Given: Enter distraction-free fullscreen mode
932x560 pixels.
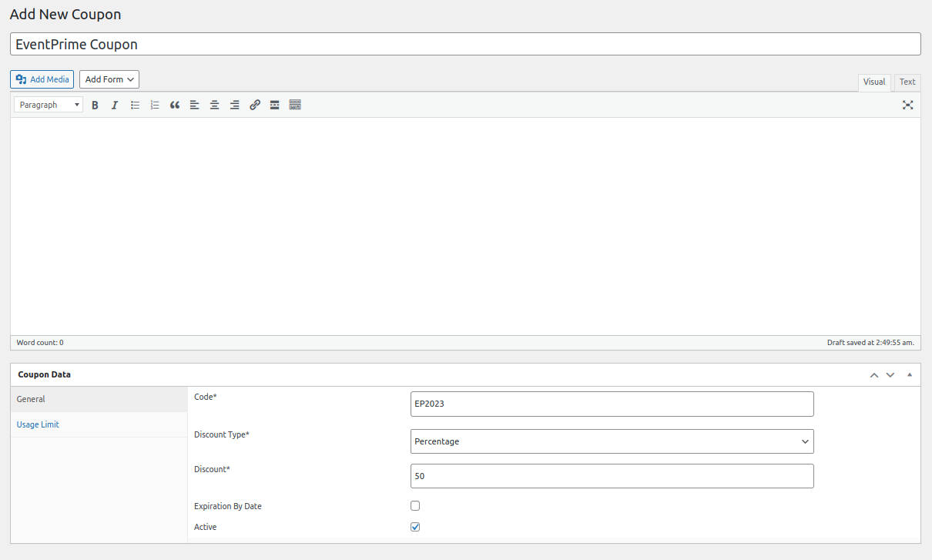Looking at the screenshot, I should tap(907, 105).
